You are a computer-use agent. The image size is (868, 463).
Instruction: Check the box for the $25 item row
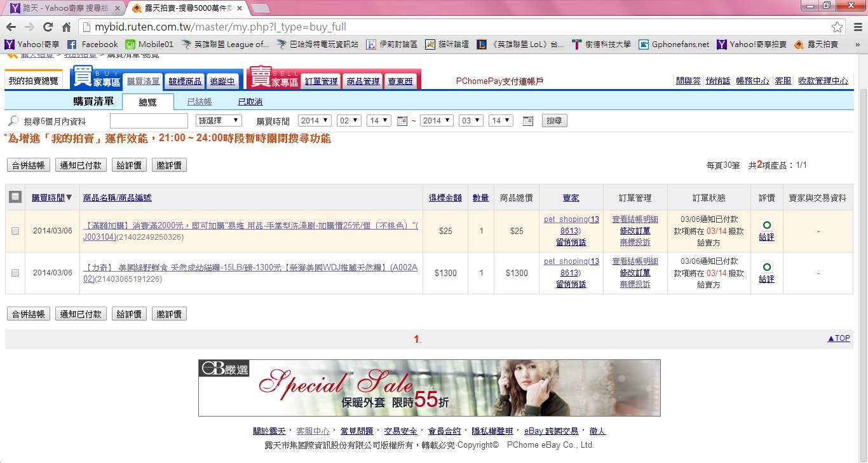point(15,231)
